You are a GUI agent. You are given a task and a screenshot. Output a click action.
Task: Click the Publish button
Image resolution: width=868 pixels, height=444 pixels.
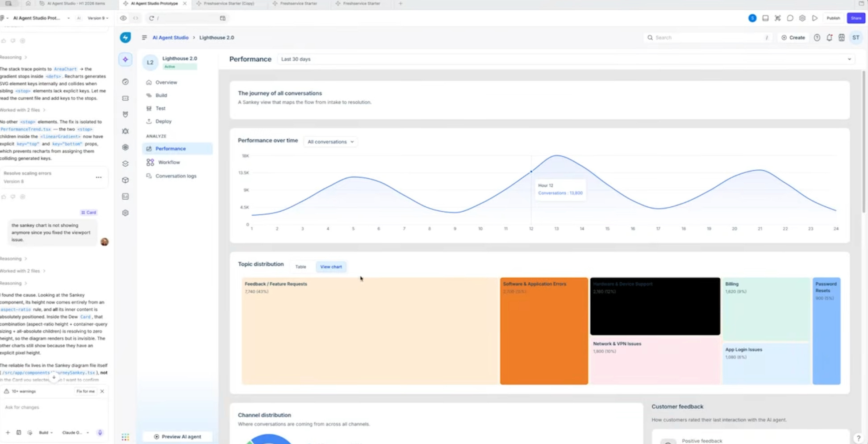coord(833,18)
